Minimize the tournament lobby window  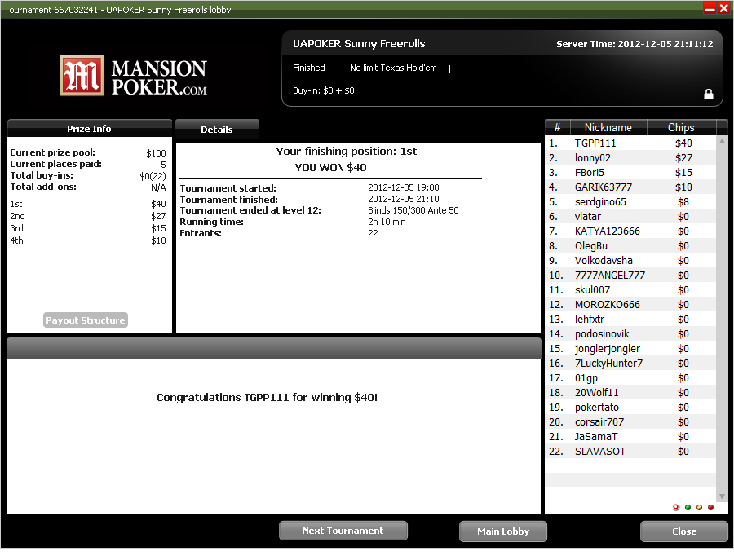pyautogui.click(x=710, y=8)
